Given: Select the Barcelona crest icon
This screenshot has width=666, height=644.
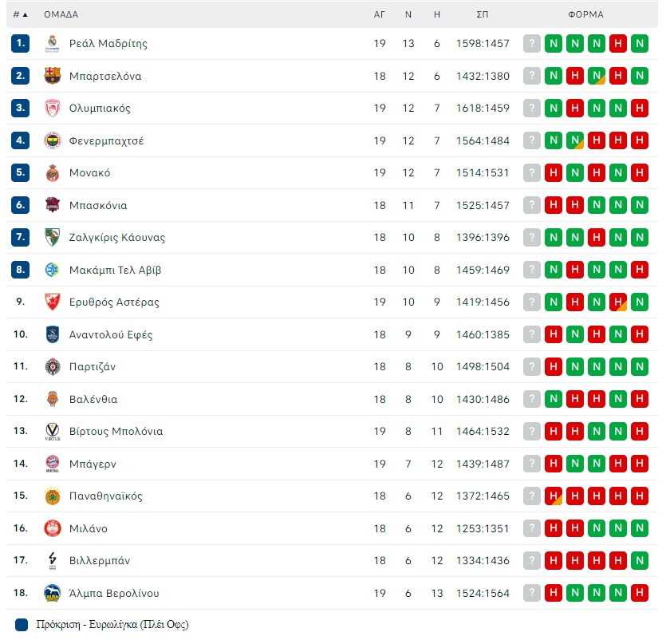Looking at the screenshot, I should (53, 76).
